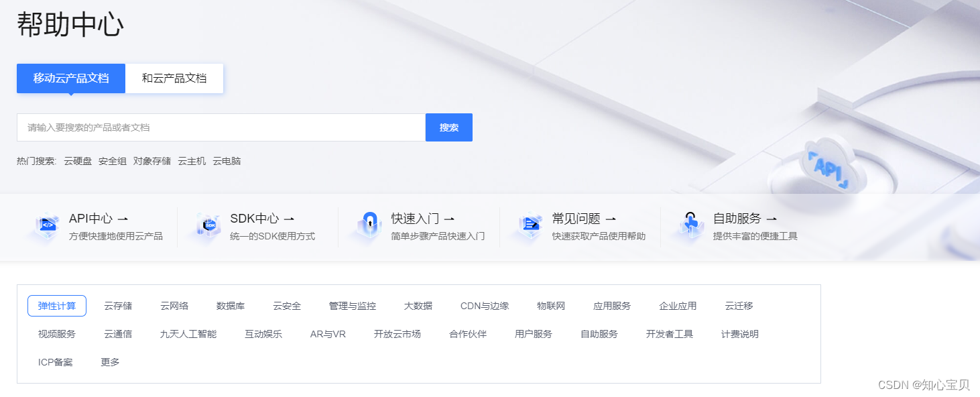
Task: Open the 快速入门 heading link
Action: click(x=416, y=219)
